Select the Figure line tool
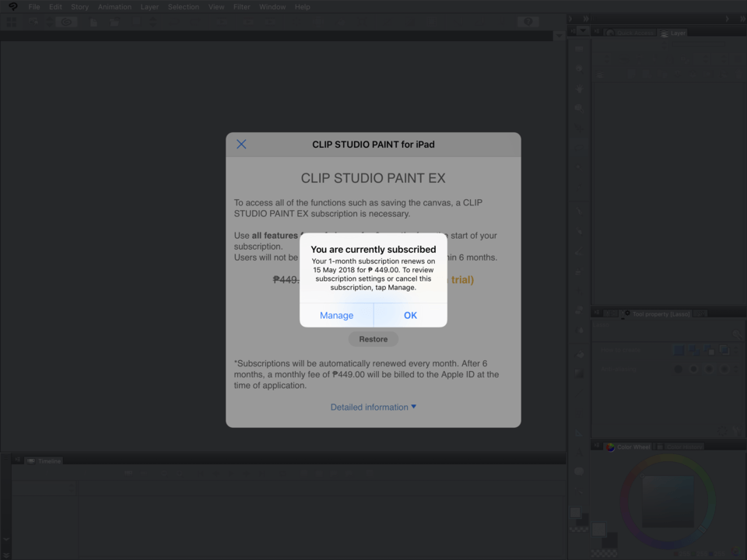Screen dimensions: 747x560 click(x=579, y=393)
